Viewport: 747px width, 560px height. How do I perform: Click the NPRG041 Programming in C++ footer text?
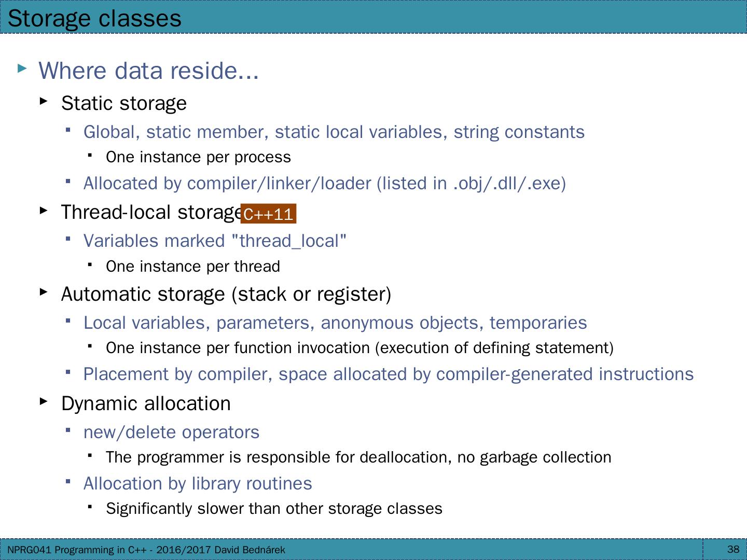(146, 550)
